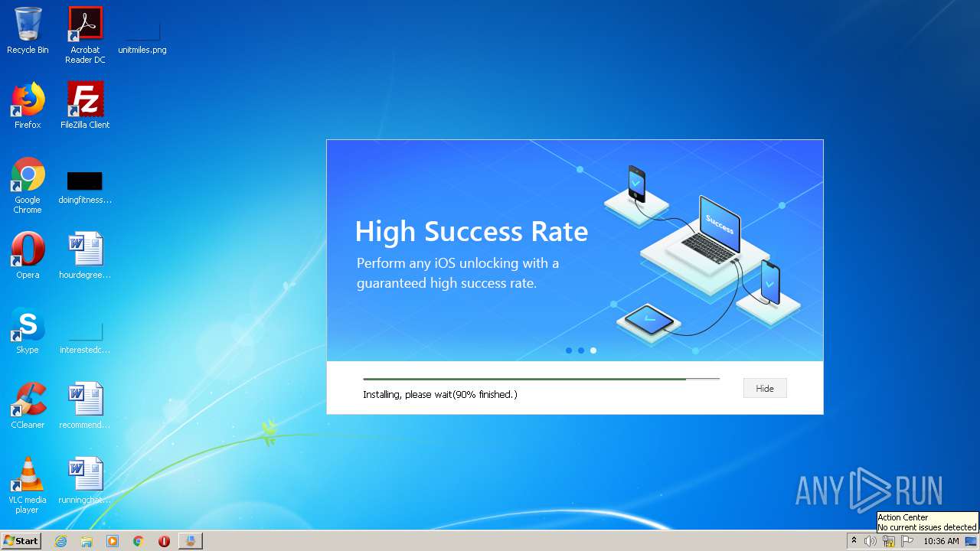Viewport: 980px width, 551px height.
Task: Click the 'Installing, please wait' status text
Action: click(x=440, y=394)
